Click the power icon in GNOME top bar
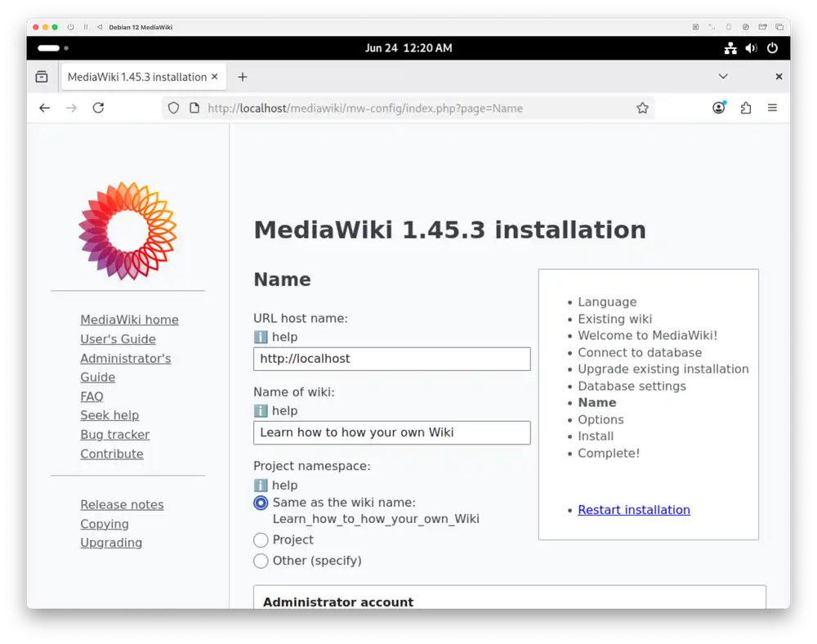 [772, 48]
